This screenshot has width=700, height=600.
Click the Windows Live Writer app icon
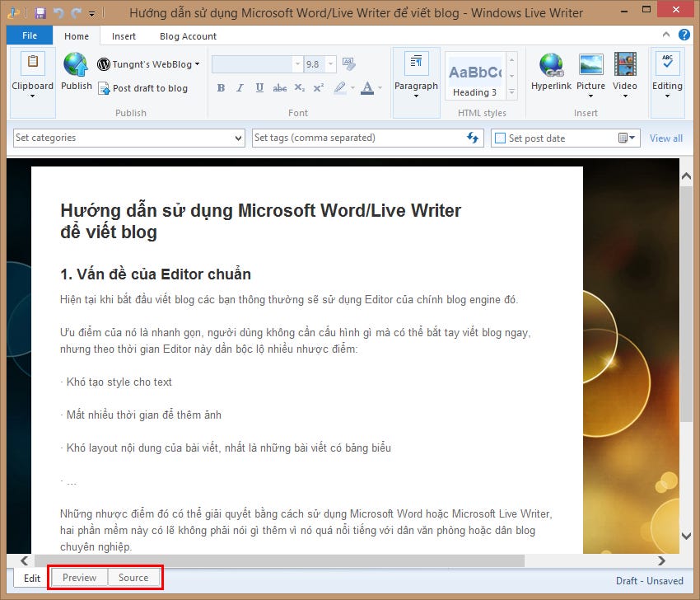point(14,13)
